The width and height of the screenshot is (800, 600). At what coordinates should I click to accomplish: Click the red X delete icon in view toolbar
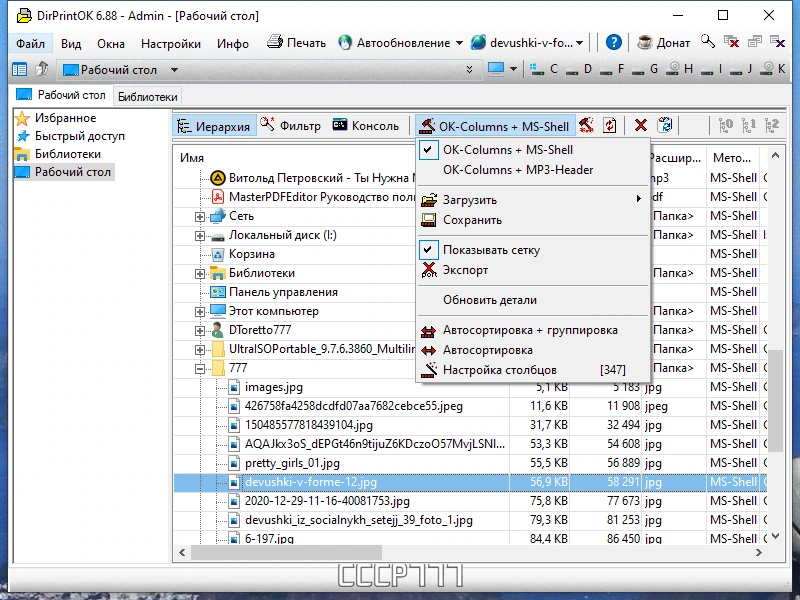(641, 126)
